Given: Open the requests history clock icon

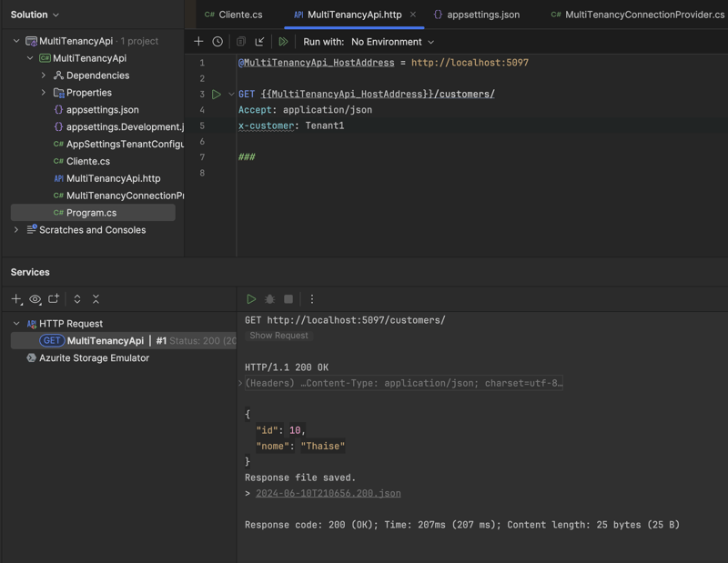Looking at the screenshot, I should click(217, 41).
